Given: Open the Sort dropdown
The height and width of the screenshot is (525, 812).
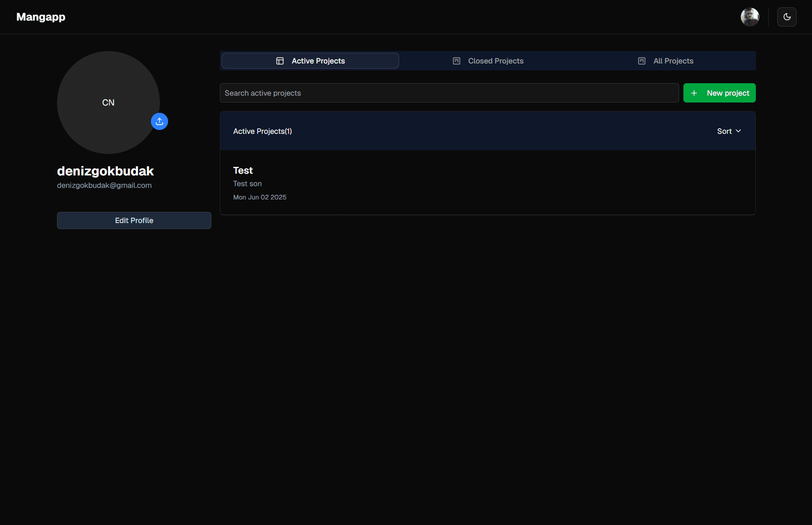Looking at the screenshot, I should pyautogui.click(x=728, y=131).
